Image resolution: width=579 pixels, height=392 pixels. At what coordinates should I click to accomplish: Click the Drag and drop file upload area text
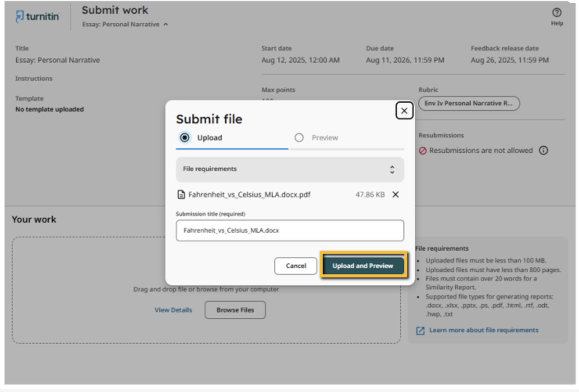pyautogui.click(x=206, y=289)
